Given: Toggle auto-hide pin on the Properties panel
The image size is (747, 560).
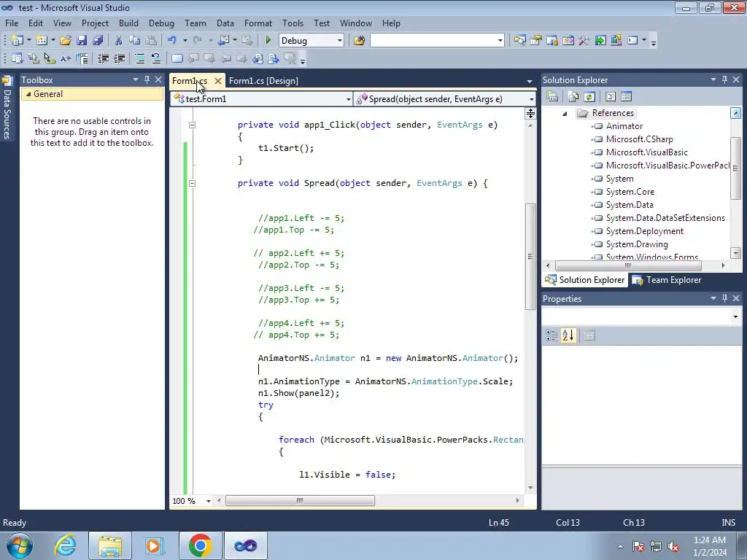Looking at the screenshot, I should (724, 298).
